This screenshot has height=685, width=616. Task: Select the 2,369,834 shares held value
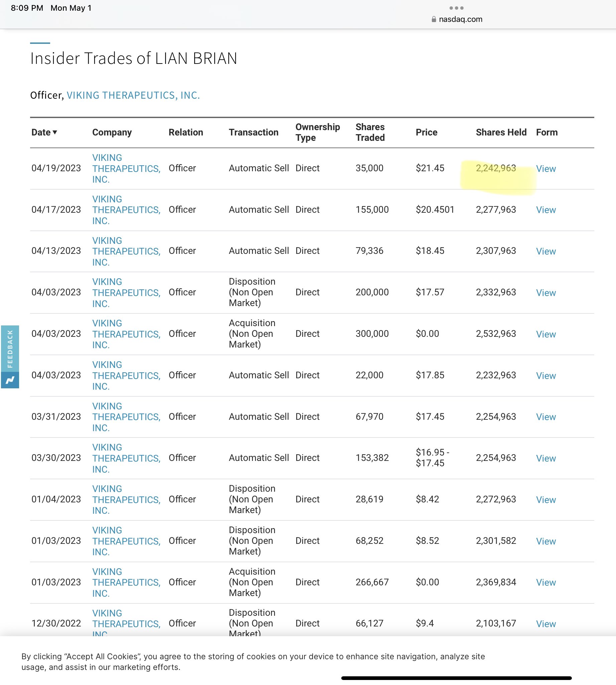[x=496, y=582]
